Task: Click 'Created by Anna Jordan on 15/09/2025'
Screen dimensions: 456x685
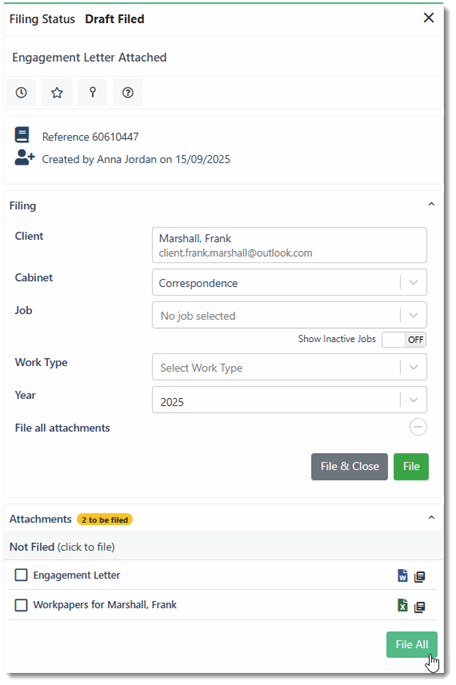Action: click(x=136, y=159)
